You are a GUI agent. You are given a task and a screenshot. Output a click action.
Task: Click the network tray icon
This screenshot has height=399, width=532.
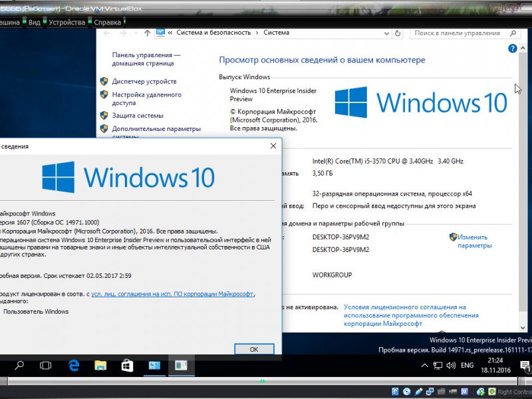point(438,365)
